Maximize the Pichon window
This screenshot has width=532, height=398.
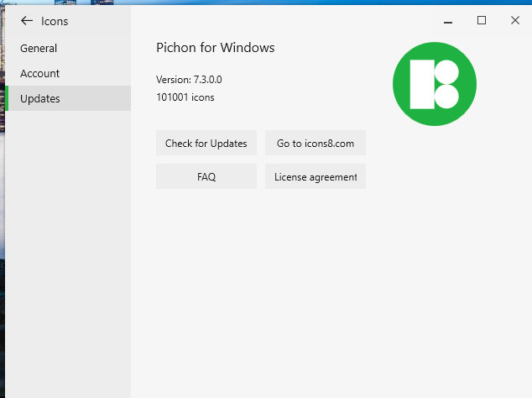click(x=482, y=20)
